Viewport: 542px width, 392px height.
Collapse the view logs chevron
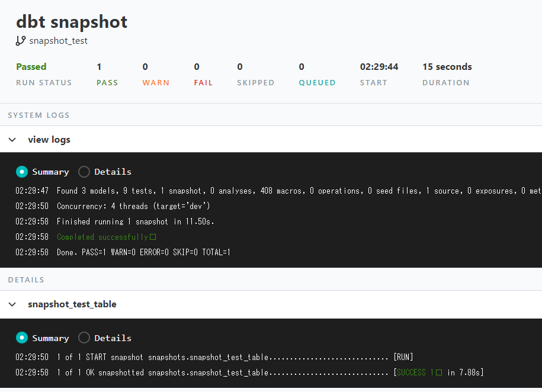[12, 140]
